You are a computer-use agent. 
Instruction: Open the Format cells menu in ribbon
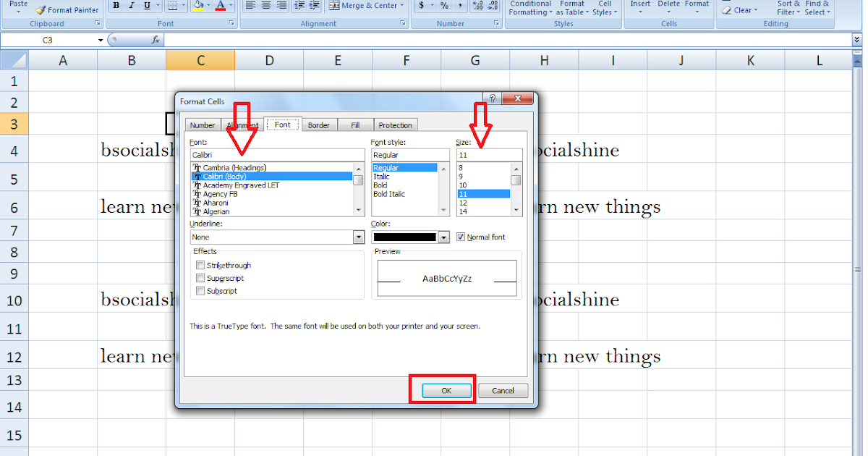pyautogui.click(x=697, y=8)
